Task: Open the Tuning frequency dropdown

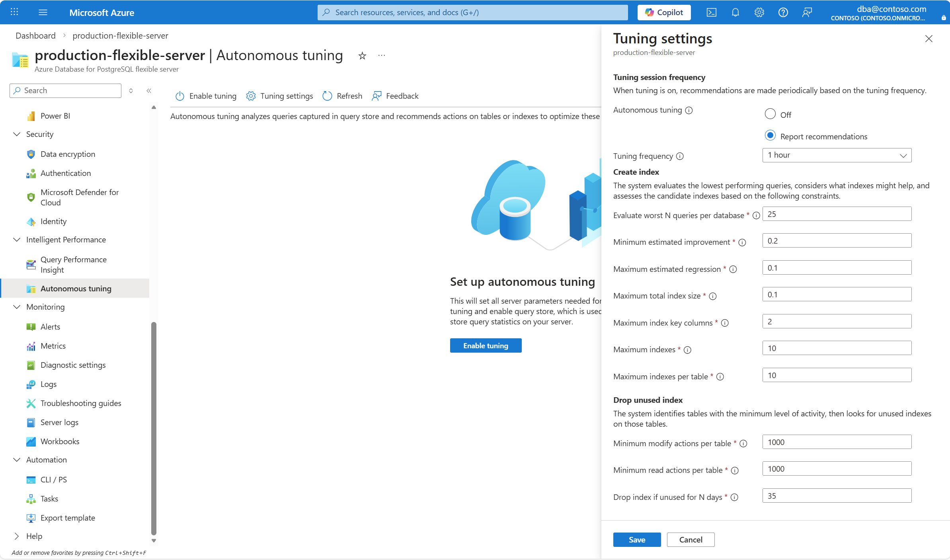Action: [x=837, y=155]
